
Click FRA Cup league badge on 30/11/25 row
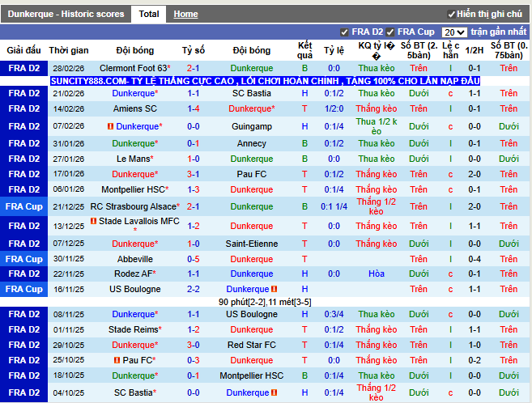coord(23,259)
